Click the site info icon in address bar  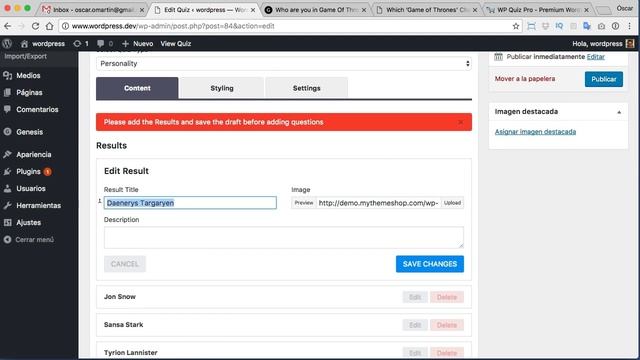click(x=65, y=26)
